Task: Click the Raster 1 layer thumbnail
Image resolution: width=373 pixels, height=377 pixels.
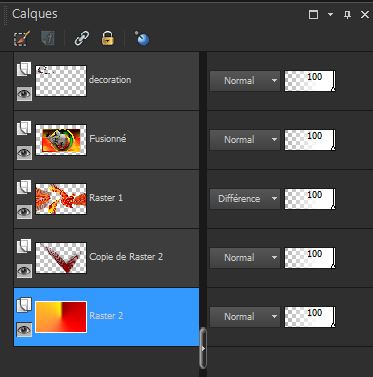Action: (x=61, y=199)
